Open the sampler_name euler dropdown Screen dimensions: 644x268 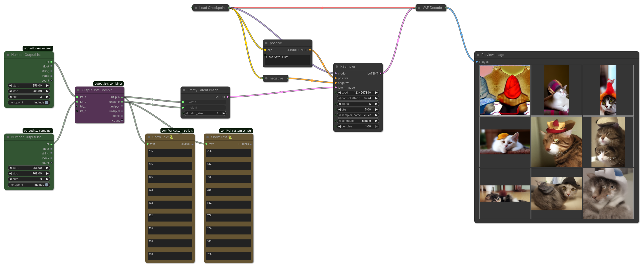pos(358,115)
